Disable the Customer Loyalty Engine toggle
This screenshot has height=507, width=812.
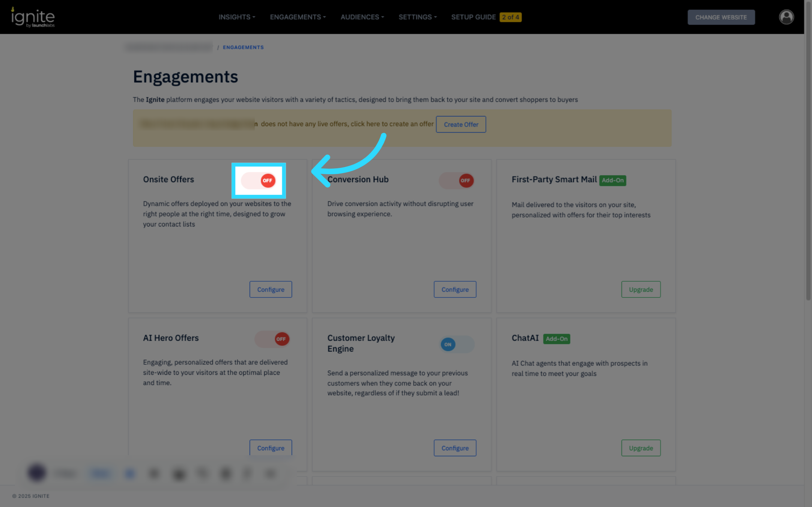pyautogui.click(x=457, y=344)
